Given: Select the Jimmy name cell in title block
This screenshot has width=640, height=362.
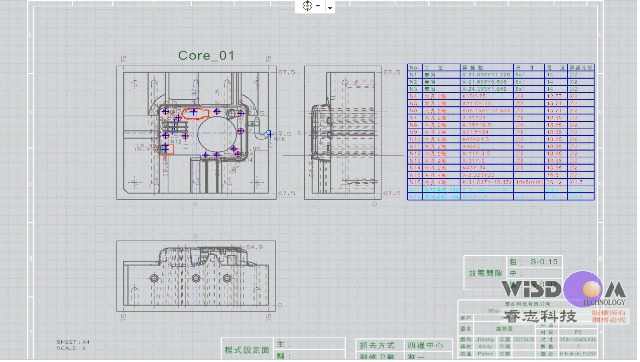Looking at the screenshot, I should click(485, 339).
